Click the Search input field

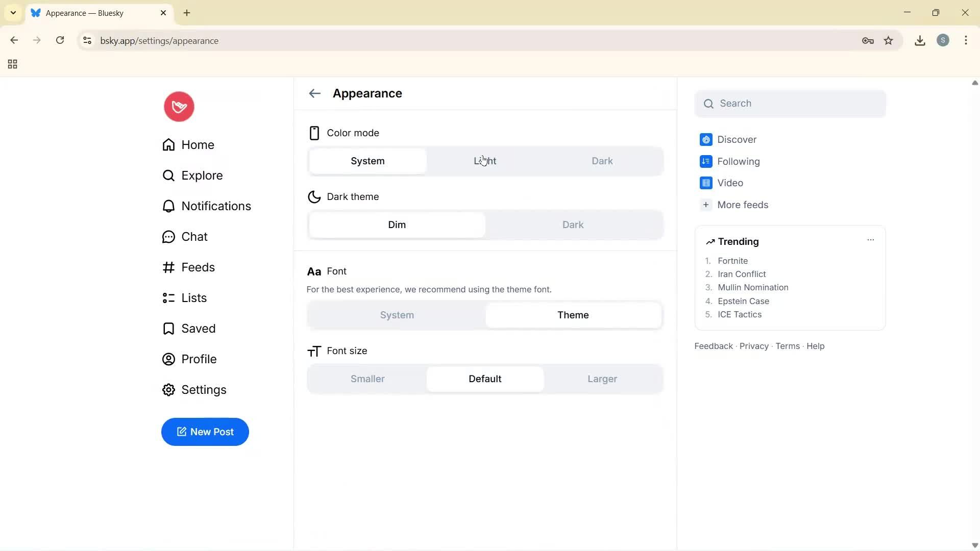click(x=790, y=103)
